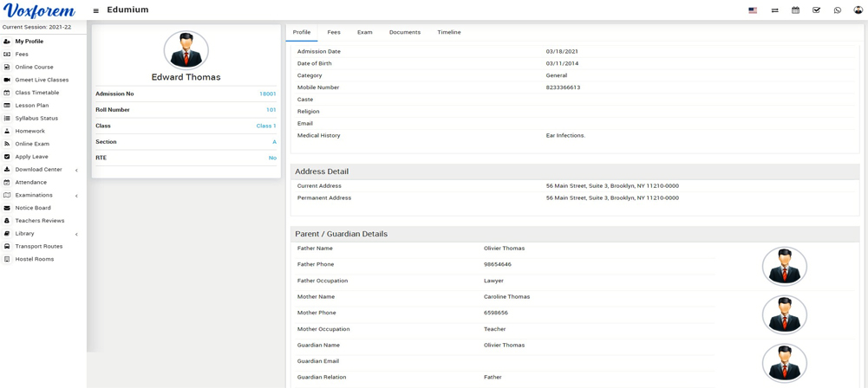
Task: Open the calendar icon in header
Action: 795,10
